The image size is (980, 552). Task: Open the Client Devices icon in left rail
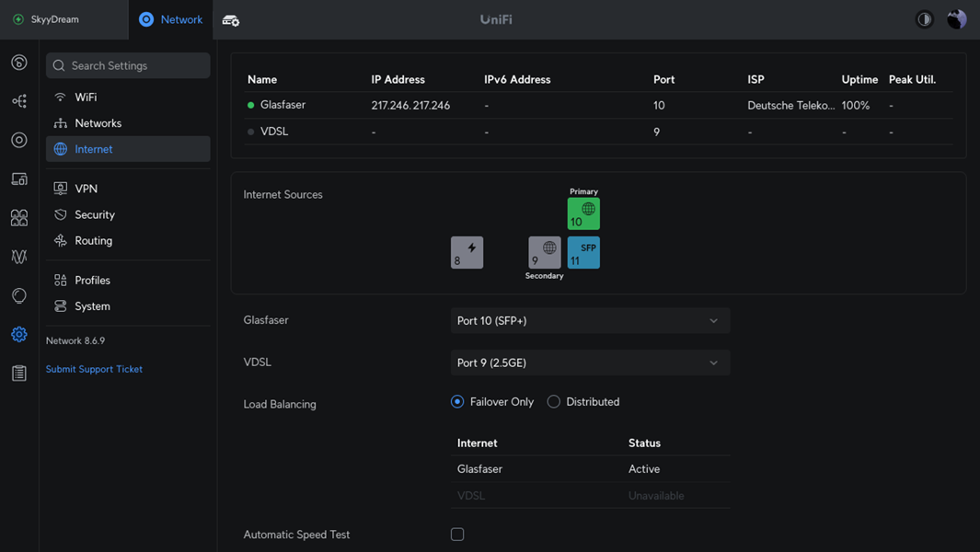19,179
